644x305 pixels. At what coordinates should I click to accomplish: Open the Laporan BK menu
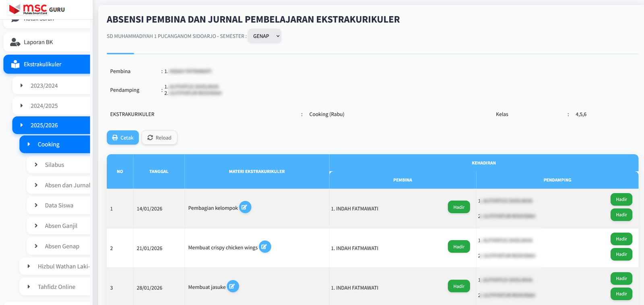[x=47, y=42]
